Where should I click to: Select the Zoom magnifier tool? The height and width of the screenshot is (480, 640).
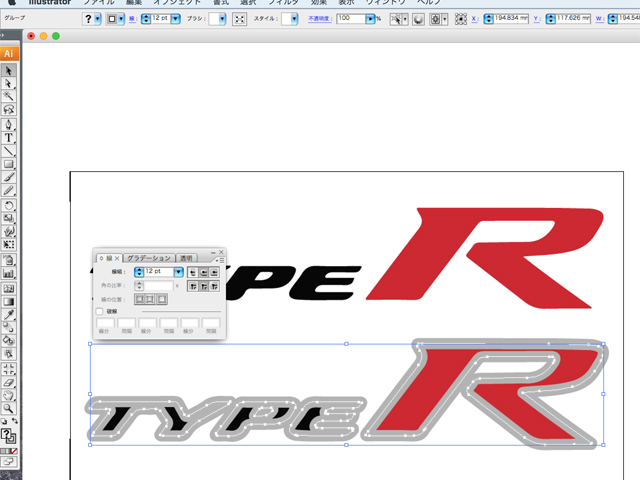(x=9, y=408)
